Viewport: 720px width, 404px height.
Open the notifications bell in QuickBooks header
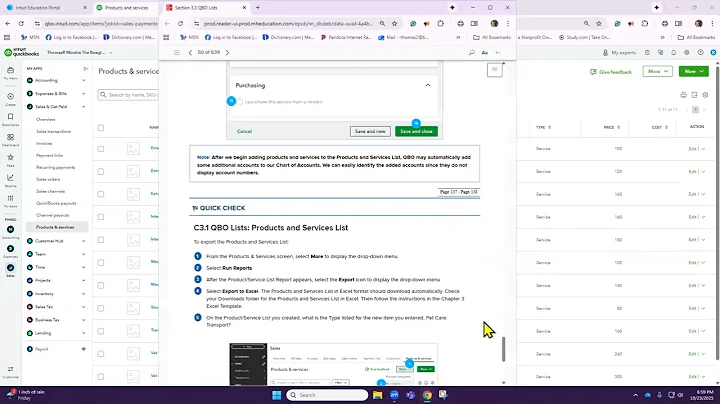[x=673, y=53]
